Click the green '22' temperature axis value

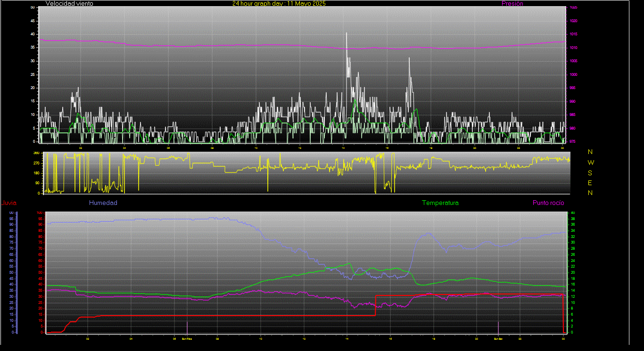coord(573,267)
